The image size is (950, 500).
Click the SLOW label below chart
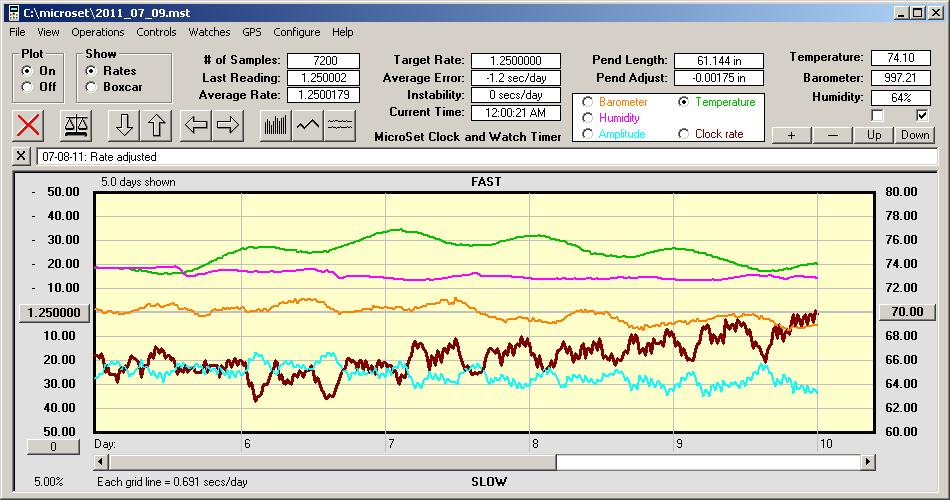tap(488, 482)
